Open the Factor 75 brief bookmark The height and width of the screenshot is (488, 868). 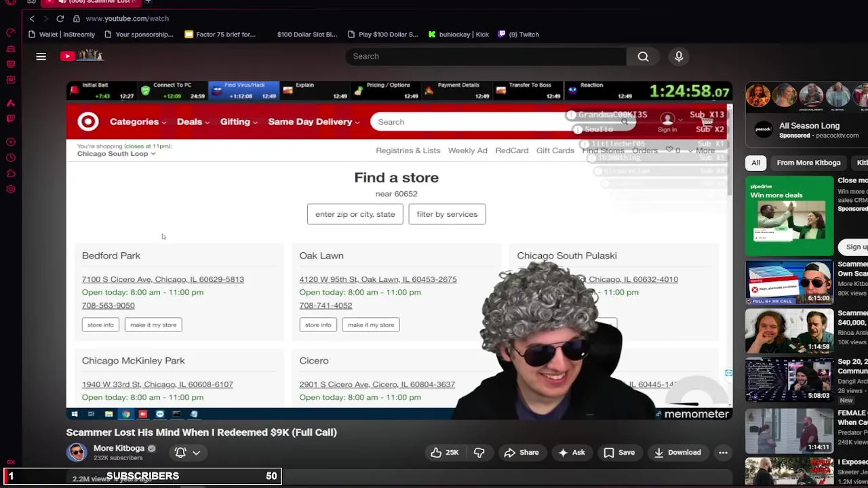pos(220,34)
